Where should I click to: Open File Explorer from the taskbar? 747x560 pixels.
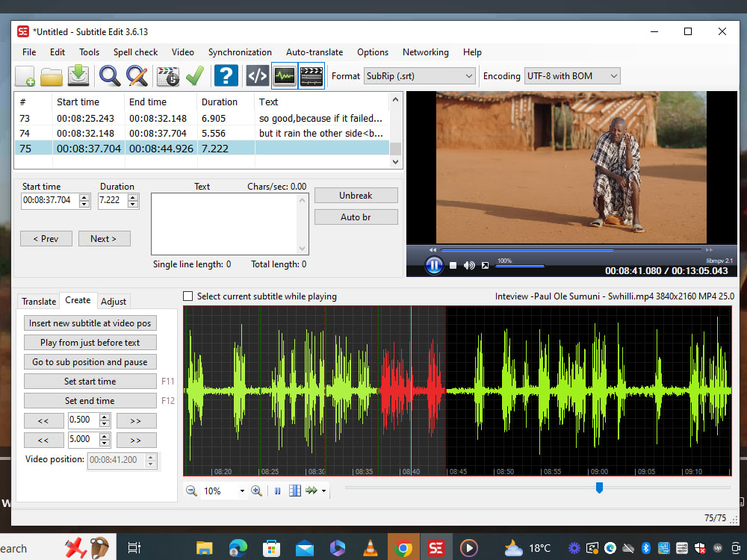pos(205,549)
